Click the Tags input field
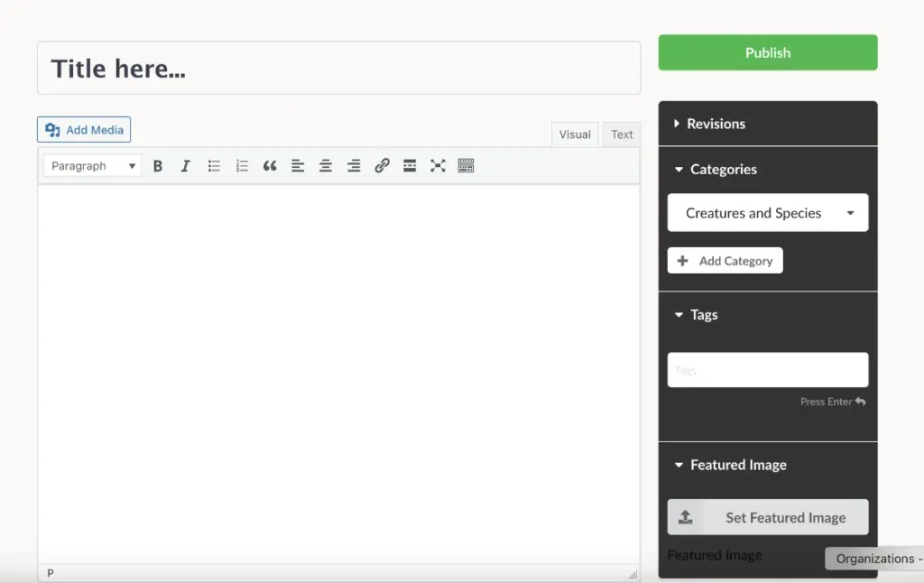The height and width of the screenshot is (583, 924). tap(768, 370)
